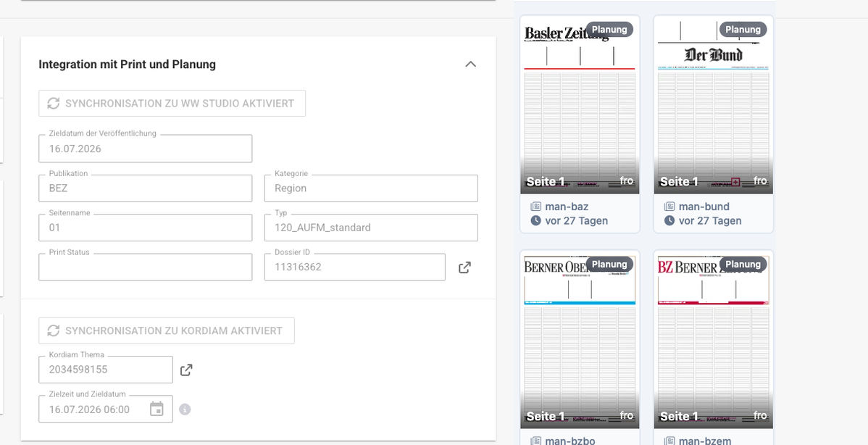Click the sync icon in Kordiam button
Screen dimensions: 868x445
click(x=53, y=330)
